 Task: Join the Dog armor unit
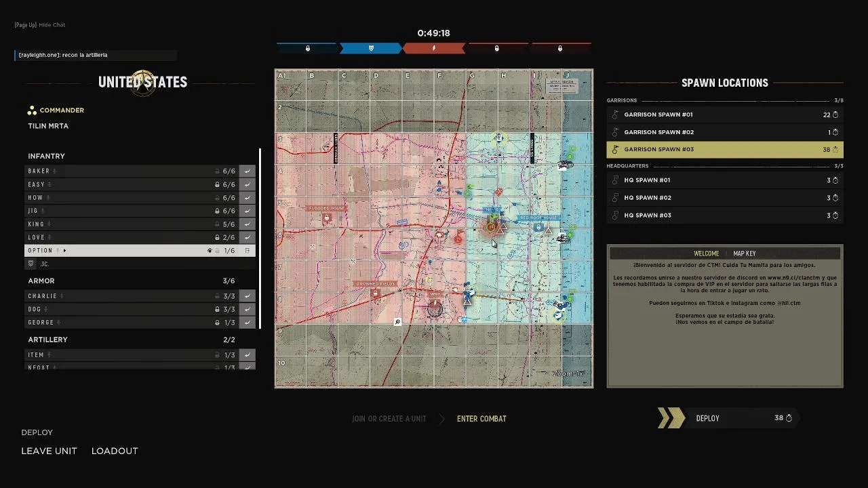(x=248, y=309)
